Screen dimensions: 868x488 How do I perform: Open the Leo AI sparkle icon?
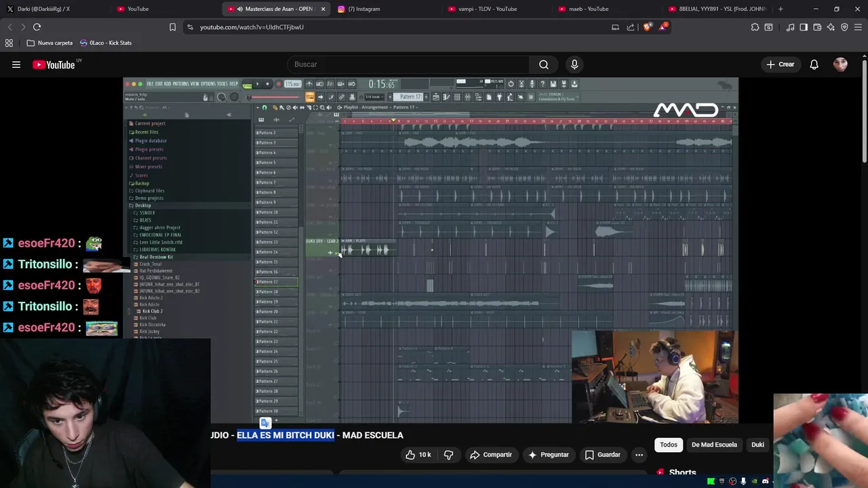click(831, 27)
